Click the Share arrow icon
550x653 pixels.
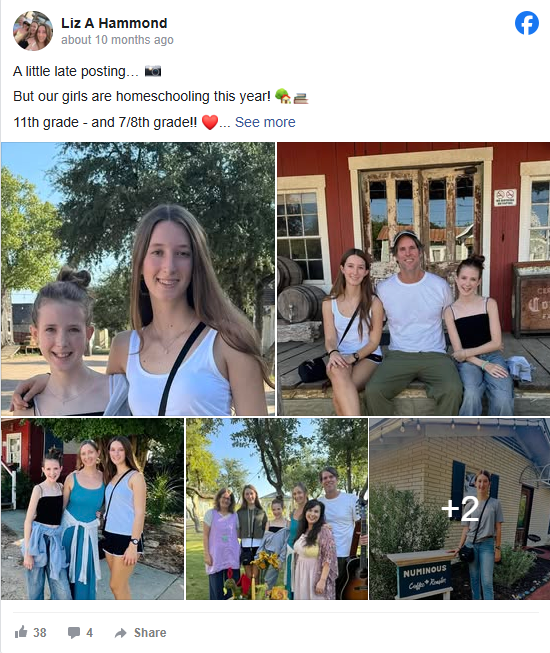tap(121, 633)
